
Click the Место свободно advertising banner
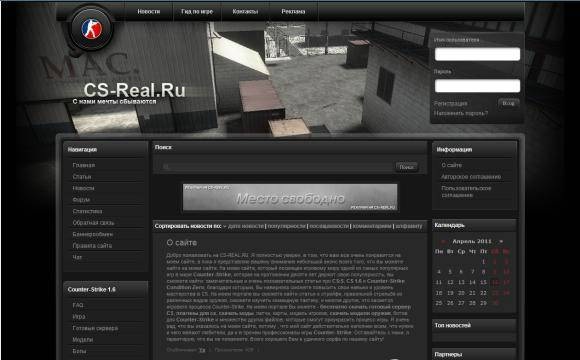(x=290, y=197)
